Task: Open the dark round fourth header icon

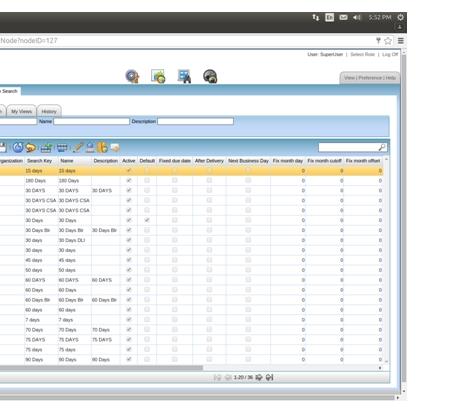Action: click(210, 76)
